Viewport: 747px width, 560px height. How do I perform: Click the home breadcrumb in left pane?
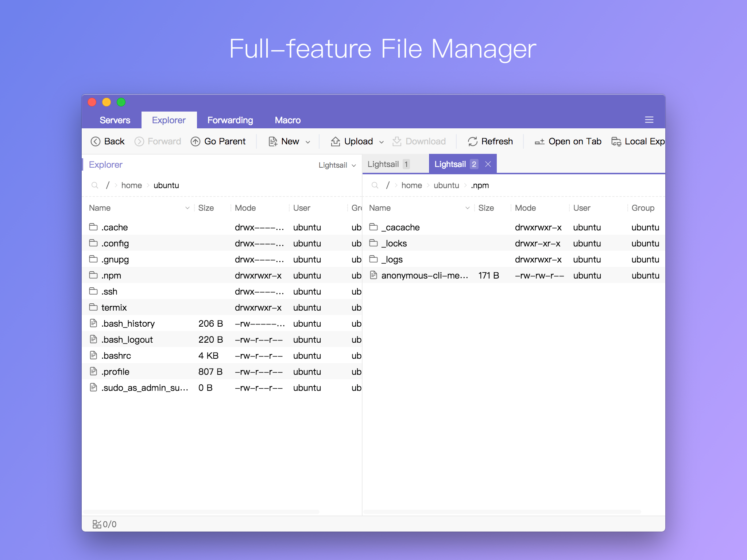(x=131, y=185)
